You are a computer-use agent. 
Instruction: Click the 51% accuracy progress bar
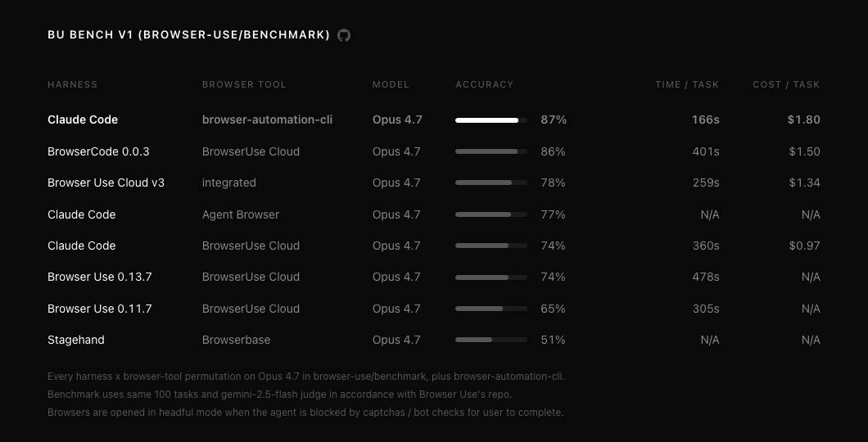click(x=491, y=340)
